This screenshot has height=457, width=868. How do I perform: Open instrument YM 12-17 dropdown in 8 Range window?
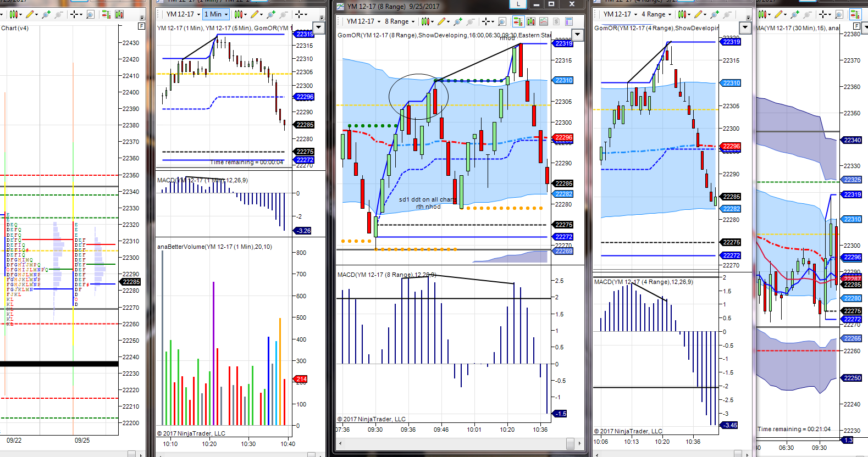pyautogui.click(x=364, y=21)
